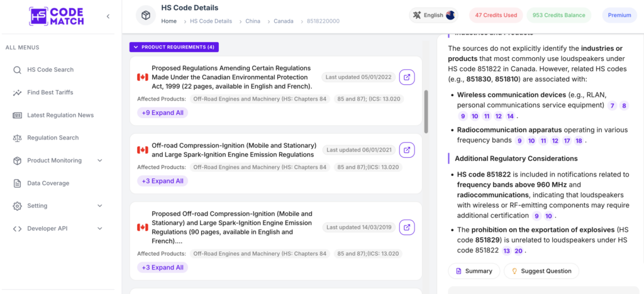Click the Suggest Question button
This screenshot has width=644, height=294.
[x=541, y=271]
